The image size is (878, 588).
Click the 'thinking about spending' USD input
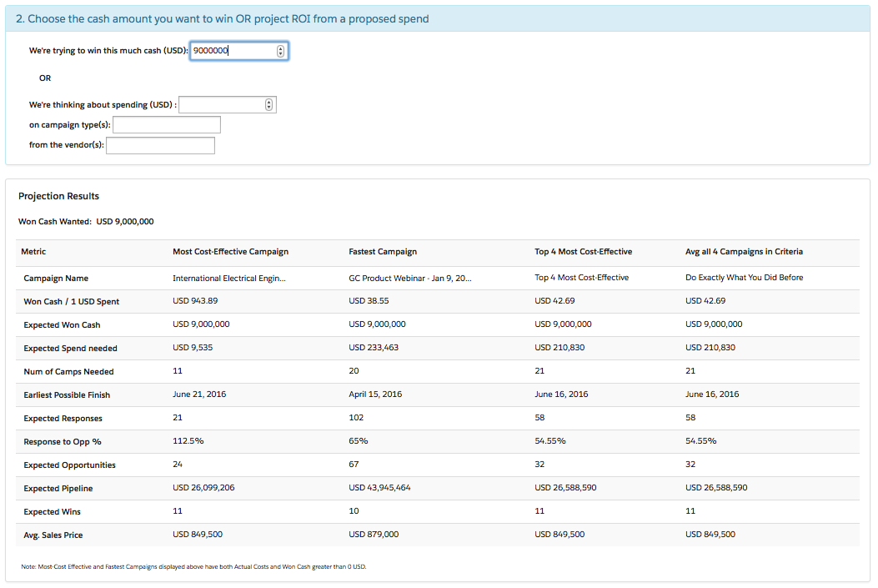coord(220,105)
